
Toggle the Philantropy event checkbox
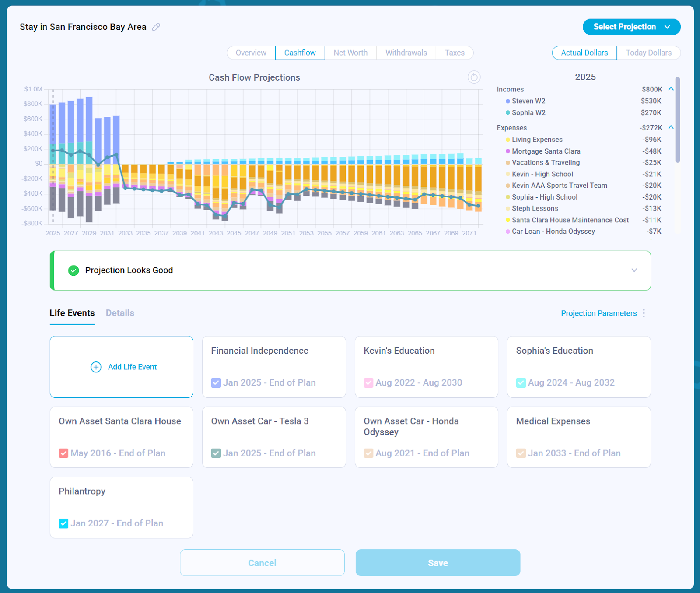tap(64, 523)
